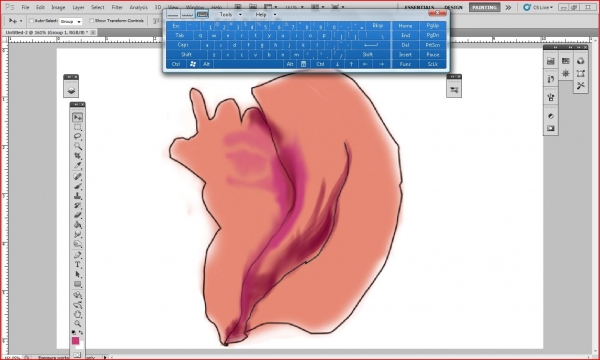Open the Adjustments panel icon
This screenshot has width=600, height=360.
pos(551,116)
